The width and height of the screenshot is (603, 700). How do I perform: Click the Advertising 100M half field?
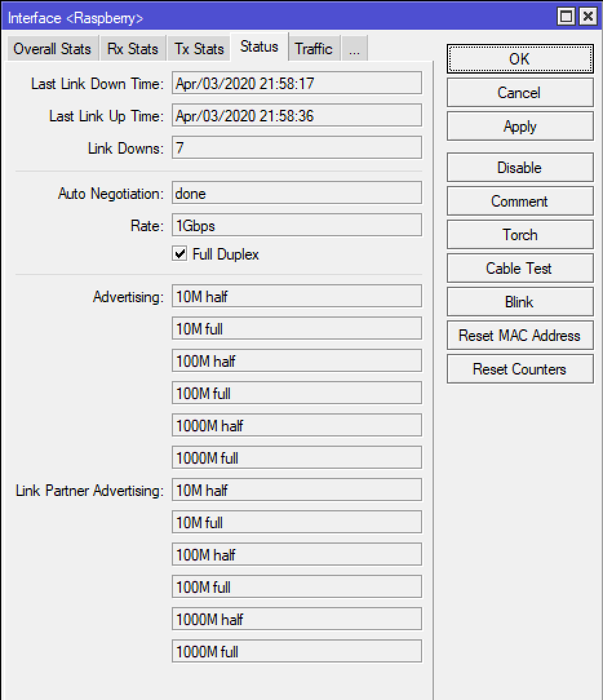(x=297, y=361)
